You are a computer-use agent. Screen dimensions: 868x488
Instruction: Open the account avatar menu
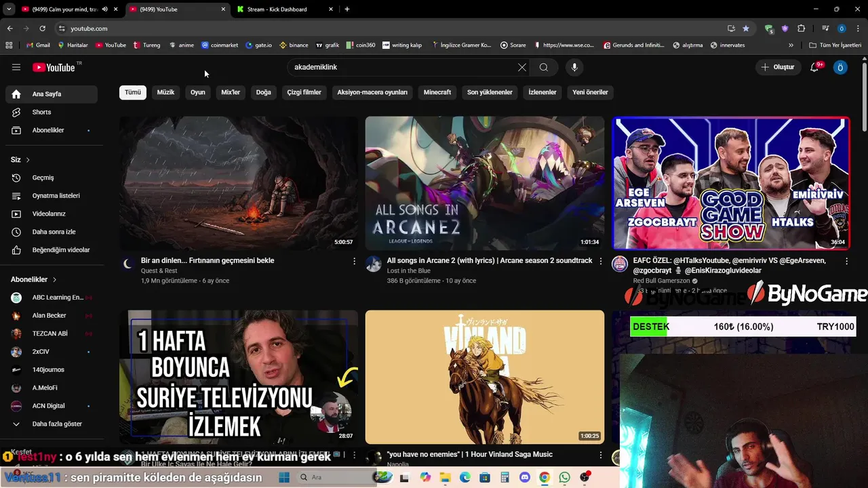(x=840, y=67)
